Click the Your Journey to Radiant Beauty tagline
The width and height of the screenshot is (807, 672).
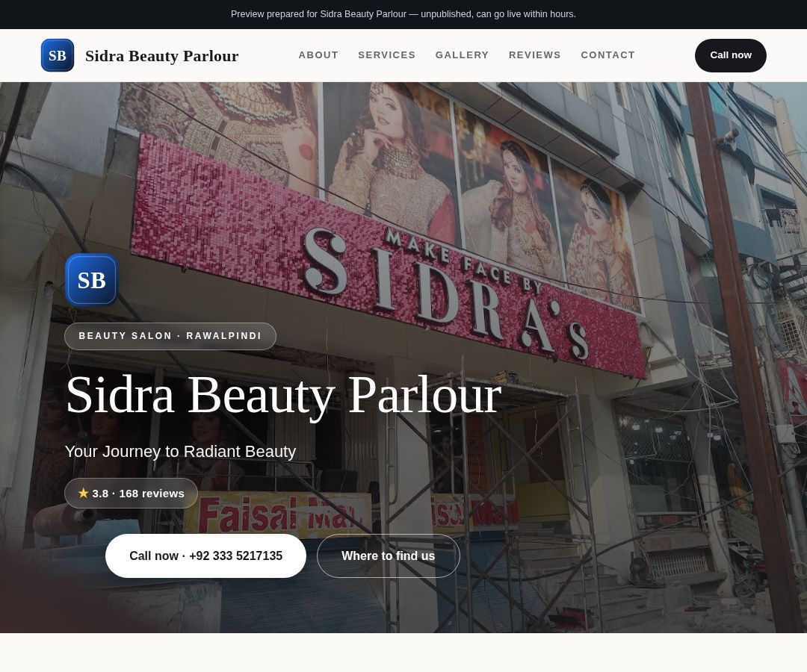(180, 452)
